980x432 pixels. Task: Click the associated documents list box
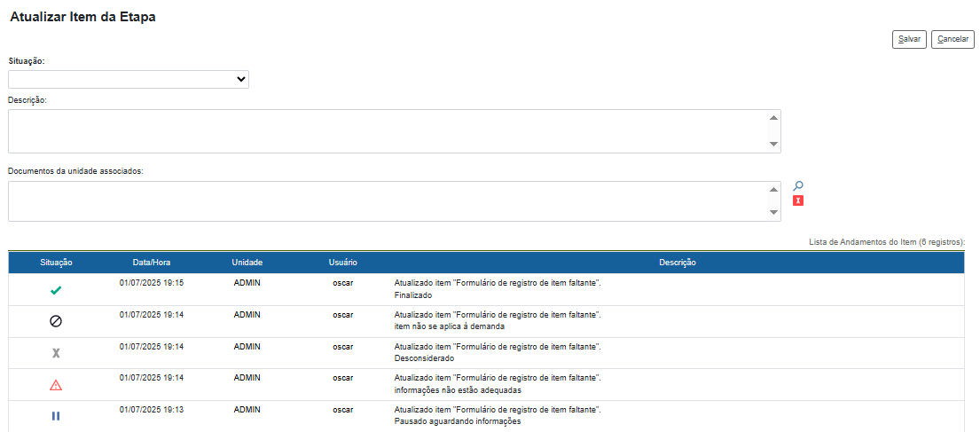395,201
